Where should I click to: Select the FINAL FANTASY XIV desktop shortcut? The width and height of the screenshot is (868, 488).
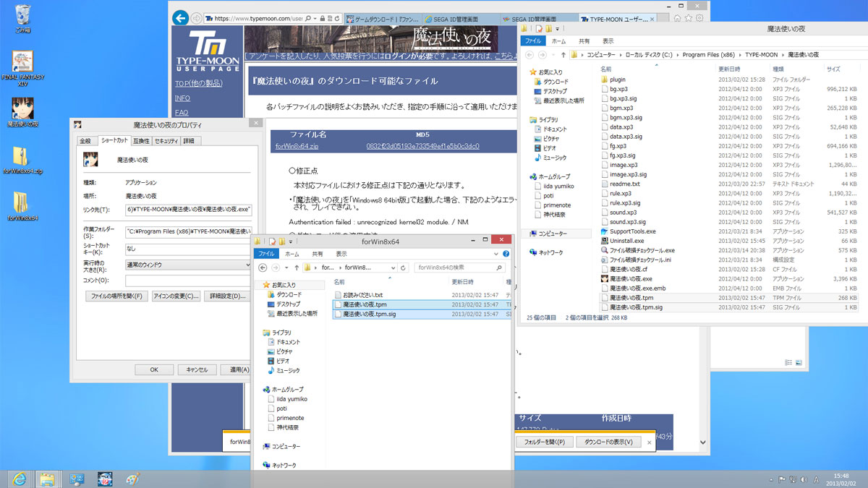[x=22, y=68]
